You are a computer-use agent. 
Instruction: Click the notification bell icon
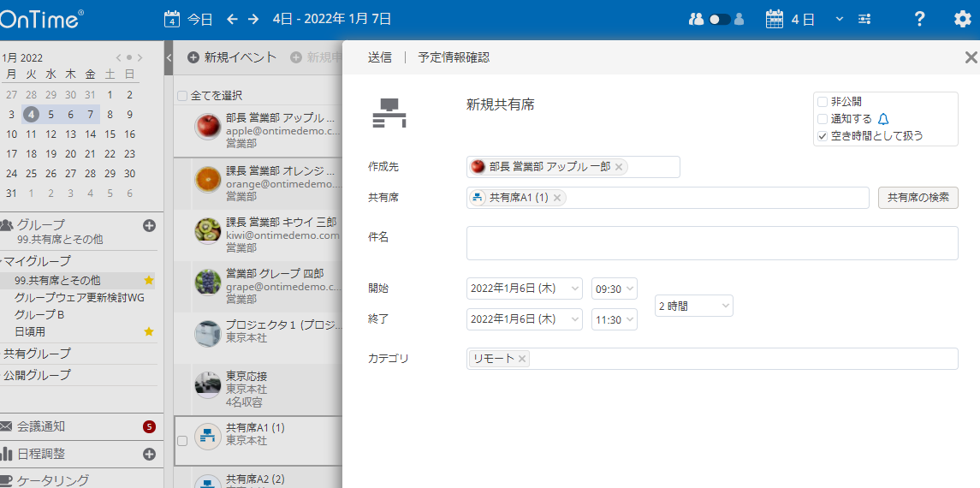pyautogui.click(x=883, y=119)
